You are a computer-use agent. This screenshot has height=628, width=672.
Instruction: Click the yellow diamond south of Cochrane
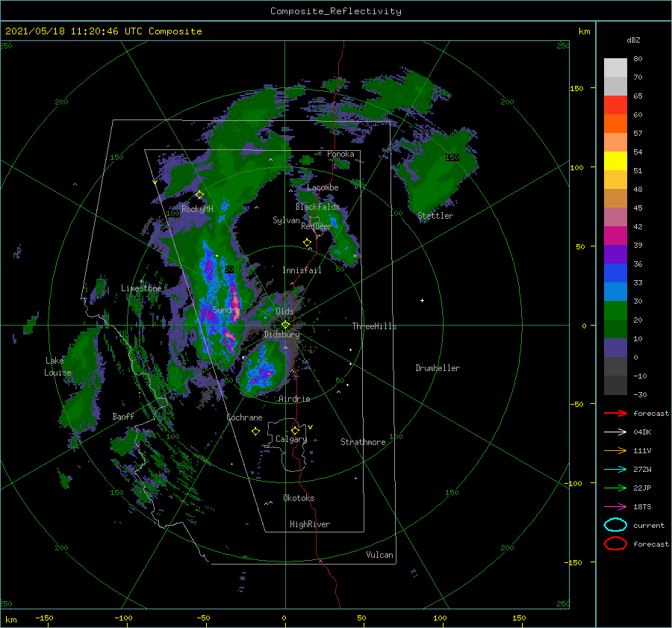point(255,432)
